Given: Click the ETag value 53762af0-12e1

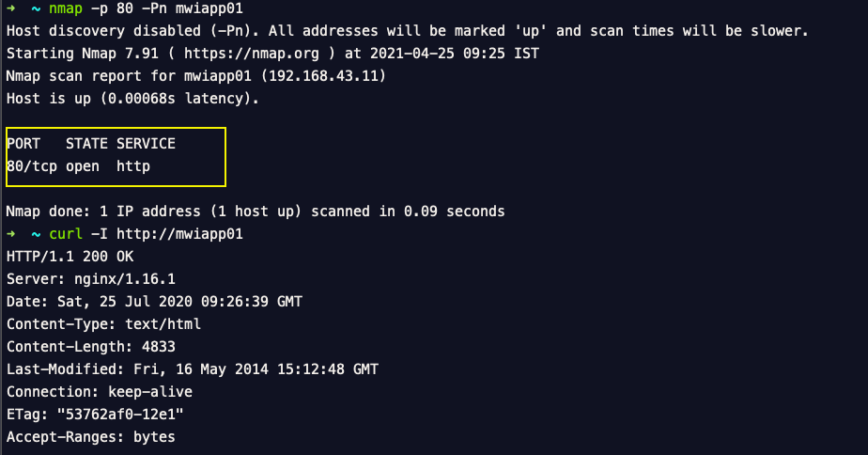Looking at the screenshot, I should 120,414.
